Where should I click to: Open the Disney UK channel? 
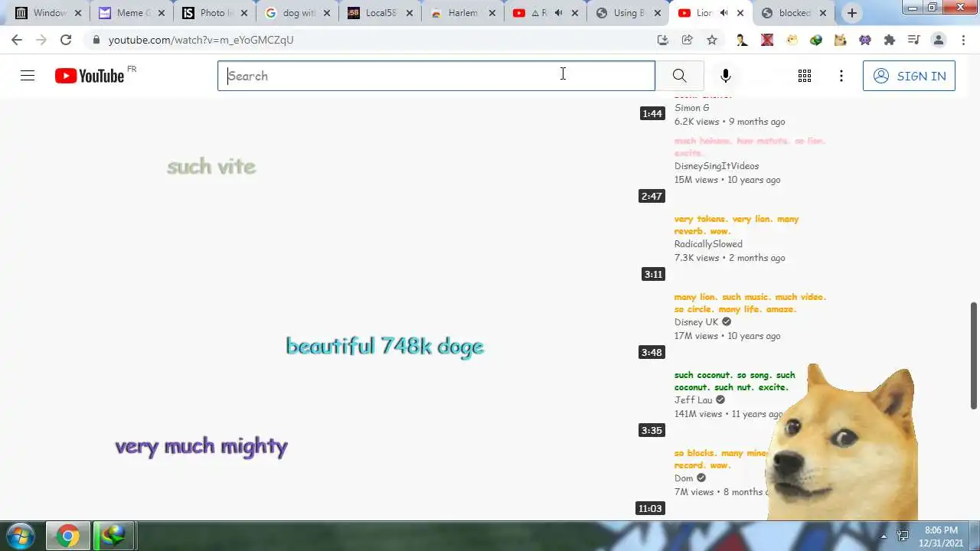click(x=696, y=322)
